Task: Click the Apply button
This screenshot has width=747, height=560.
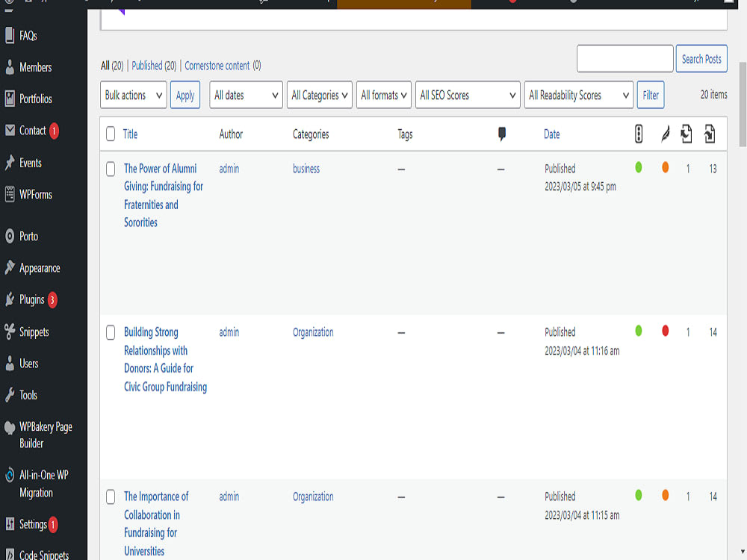Action: tap(185, 95)
